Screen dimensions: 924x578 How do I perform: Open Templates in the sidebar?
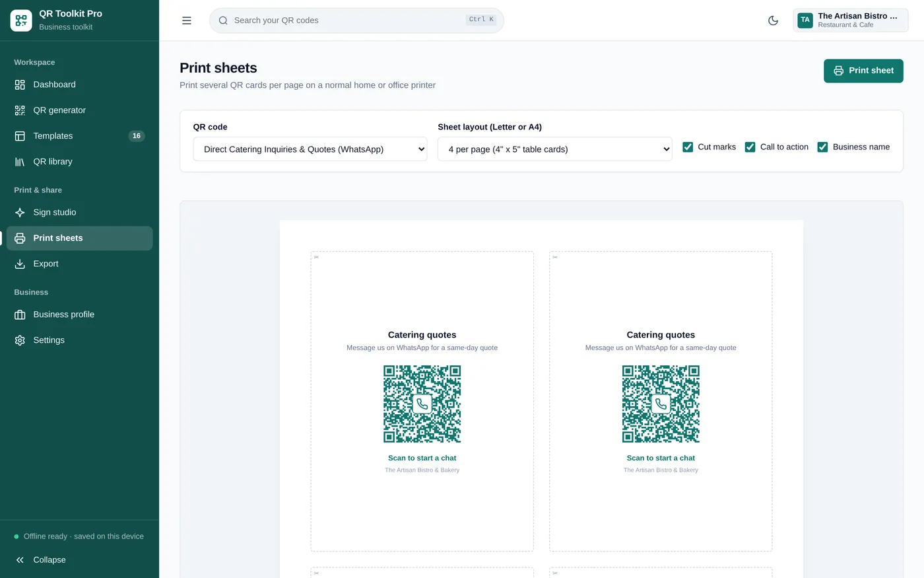pos(80,136)
